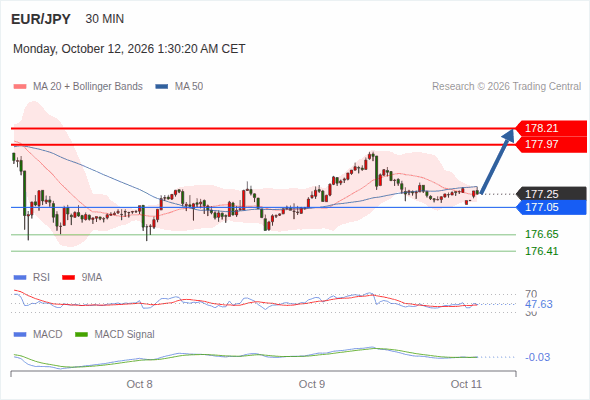
Task: Click the 178.21 resistance price tag
Action: 551,128
